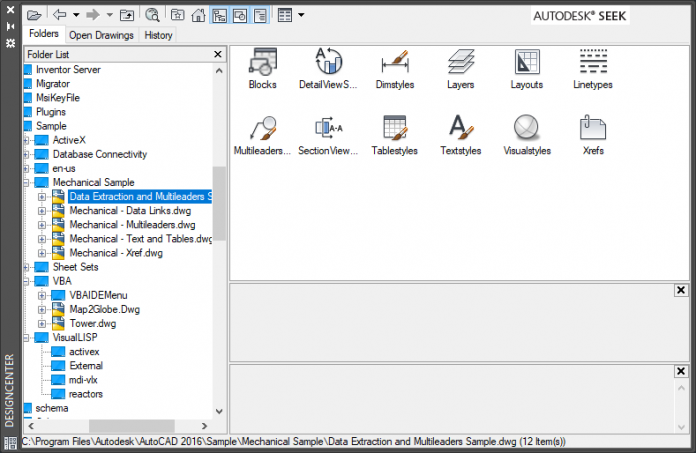Collapse the Mechanical Sample folder node

(x=26, y=182)
